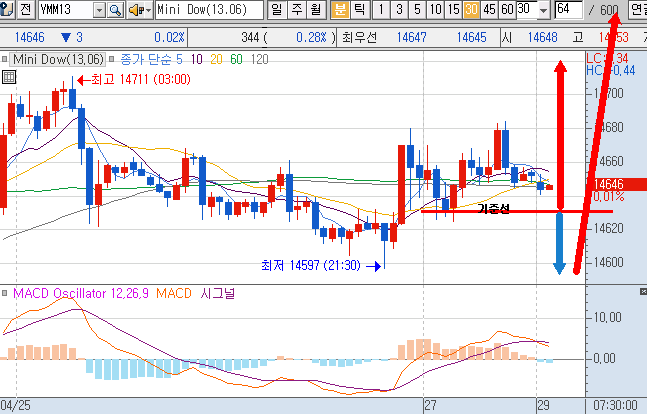Image resolution: width=647 pixels, height=414 pixels.
Task: Open the 30 interval combo box dropdown
Action: [540, 10]
